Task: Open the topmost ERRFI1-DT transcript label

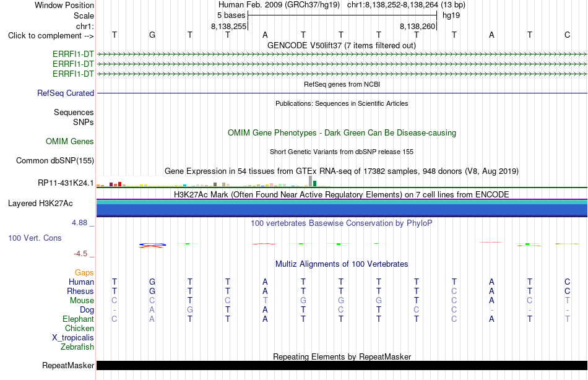Action: click(73, 54)
